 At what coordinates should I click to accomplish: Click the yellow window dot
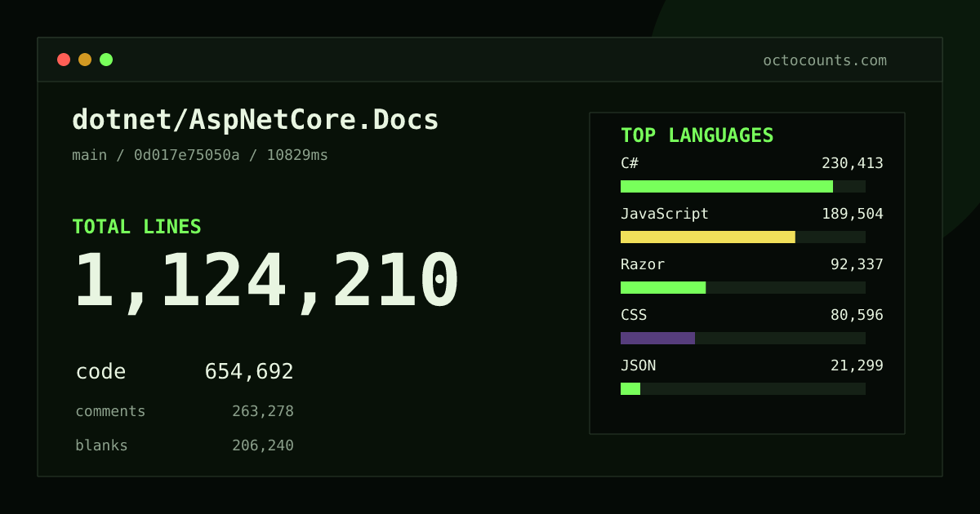(x=85, y=60)
